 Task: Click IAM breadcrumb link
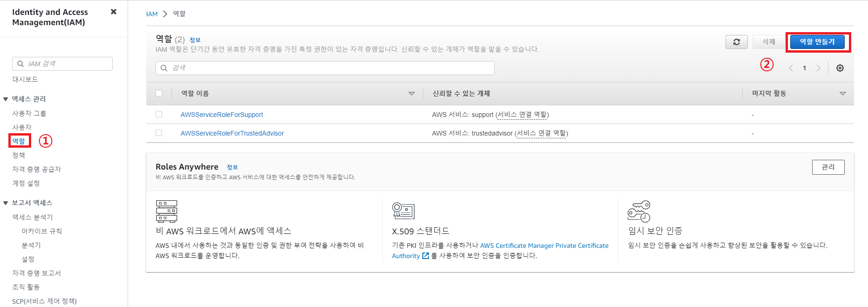click(x=152, y=14)
